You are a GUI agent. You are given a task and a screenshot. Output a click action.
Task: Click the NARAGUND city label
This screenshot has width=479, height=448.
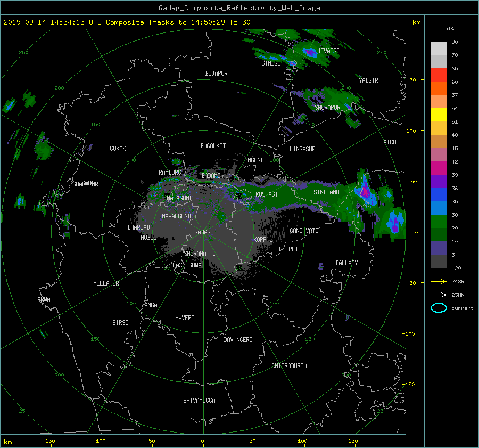180,198
